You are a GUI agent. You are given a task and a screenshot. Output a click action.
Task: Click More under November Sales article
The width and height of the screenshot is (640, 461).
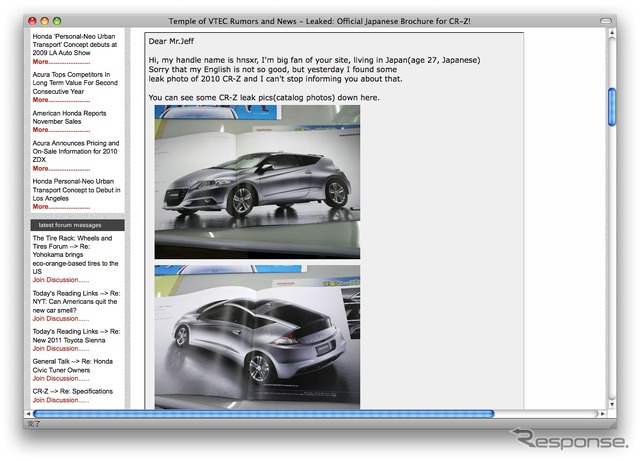click(61, 129)
